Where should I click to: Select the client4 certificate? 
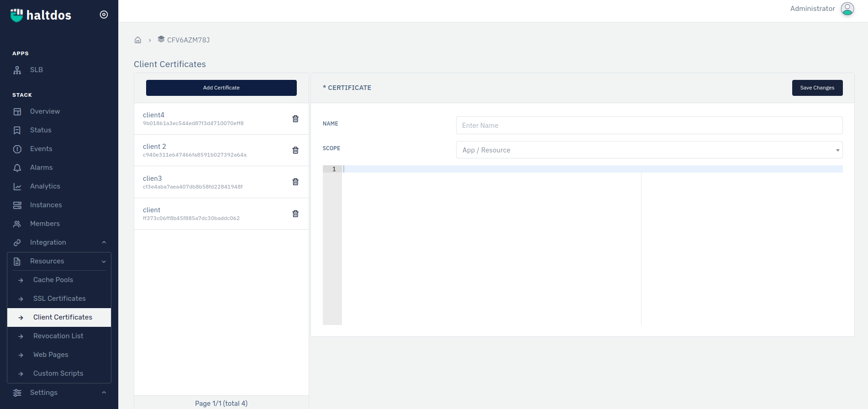point(221,119)
